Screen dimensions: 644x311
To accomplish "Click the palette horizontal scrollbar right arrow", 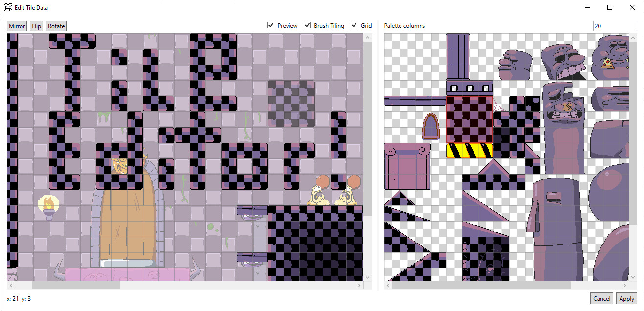I will point(625,286).
